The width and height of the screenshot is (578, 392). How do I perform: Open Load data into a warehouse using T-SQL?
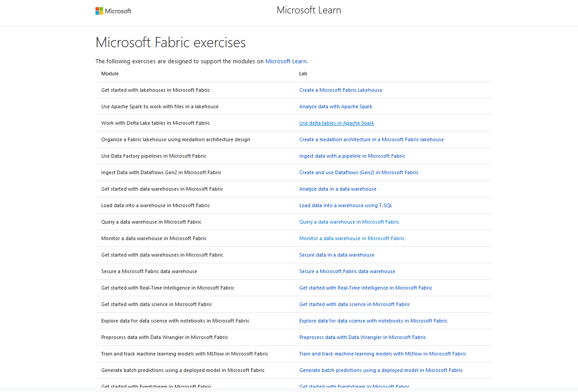[x=346, y=205]
